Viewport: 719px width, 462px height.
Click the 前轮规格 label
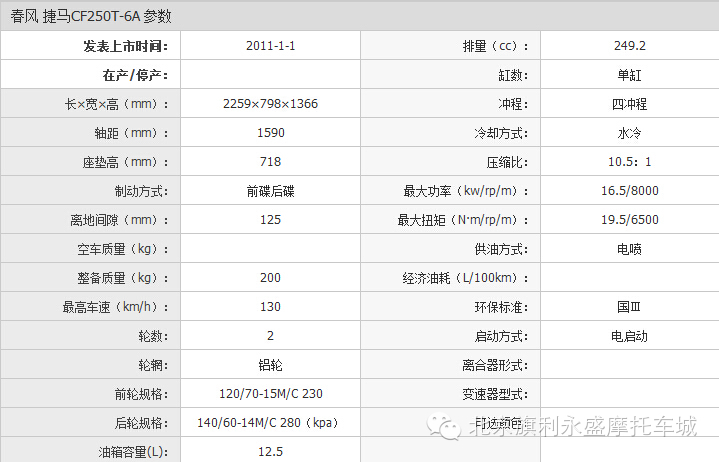click(141, 394)
